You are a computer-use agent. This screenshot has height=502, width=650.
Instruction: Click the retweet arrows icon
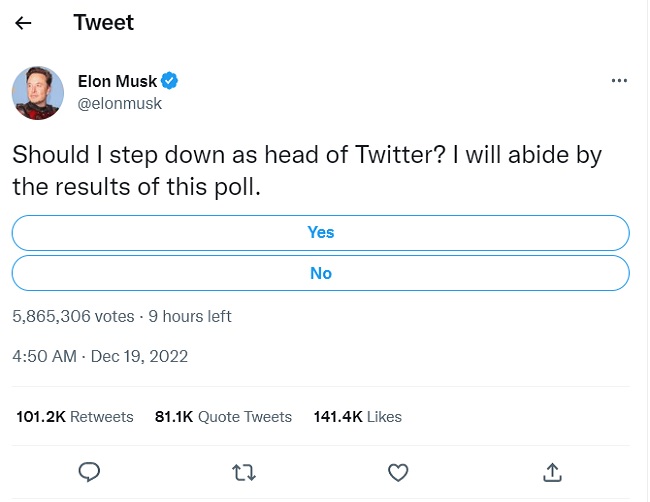tap(243, 470)
